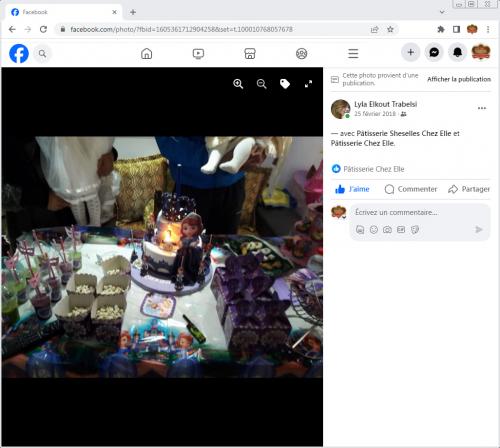Zoom in on the photo
The height and width of the screenshot is (448, 500).
point(238,84)
